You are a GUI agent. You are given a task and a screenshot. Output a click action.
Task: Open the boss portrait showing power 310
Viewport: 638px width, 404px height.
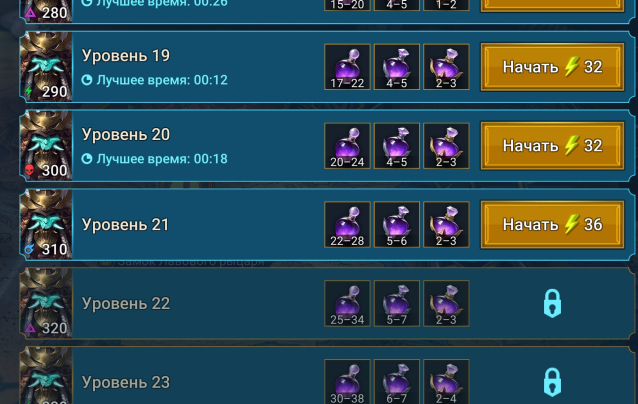[x=46, y=225]
